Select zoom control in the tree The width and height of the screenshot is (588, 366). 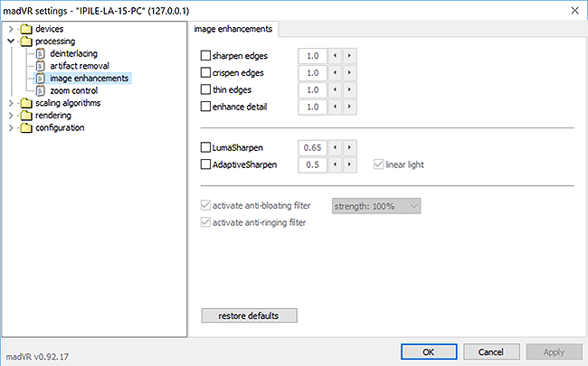pos(74,90)
